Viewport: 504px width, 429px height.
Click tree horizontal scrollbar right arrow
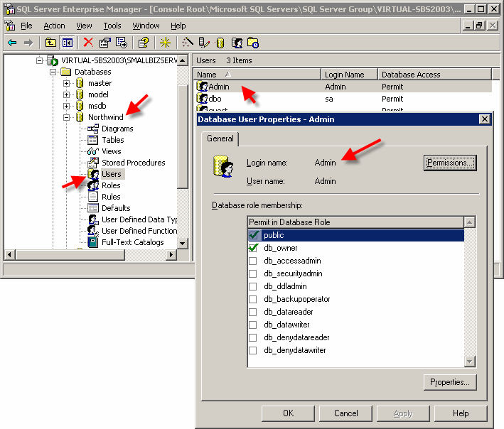(x=171, y=255)
